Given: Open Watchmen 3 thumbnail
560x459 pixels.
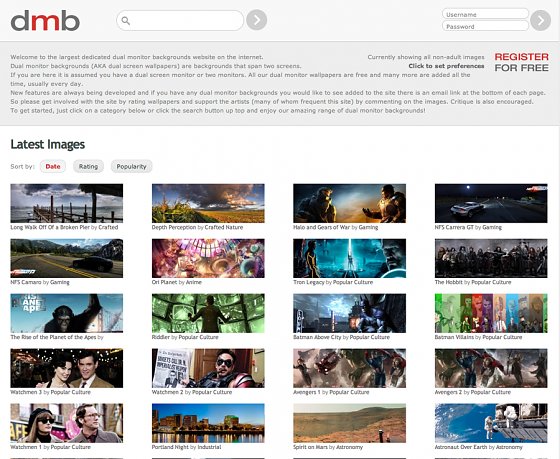Looking at the screenshot, I should (x=67, y=368).
